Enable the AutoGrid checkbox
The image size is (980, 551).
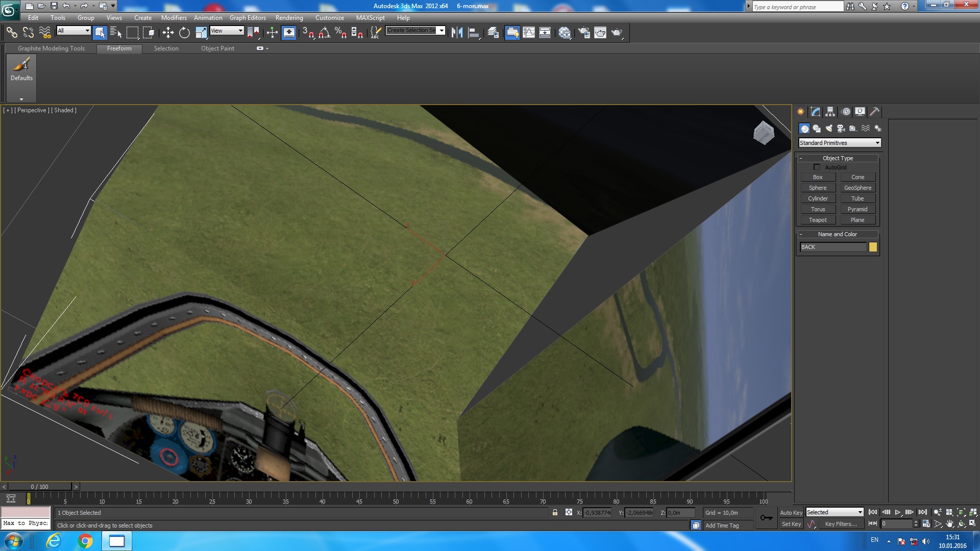[x=817, y=167]
